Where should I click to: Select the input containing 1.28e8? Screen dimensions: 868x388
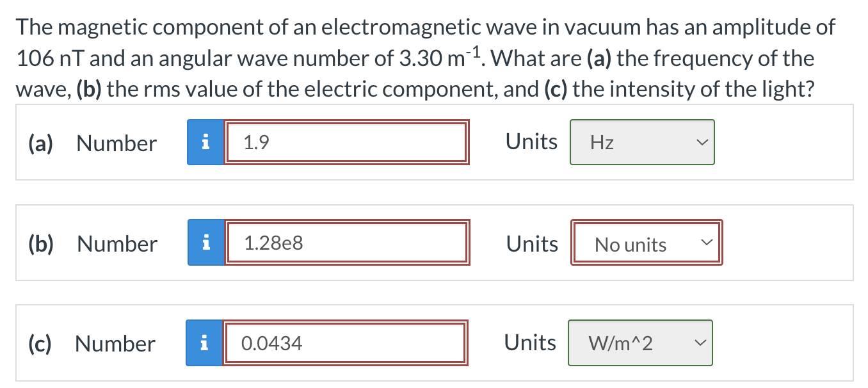pyautogui.click(x=346, y=242)
